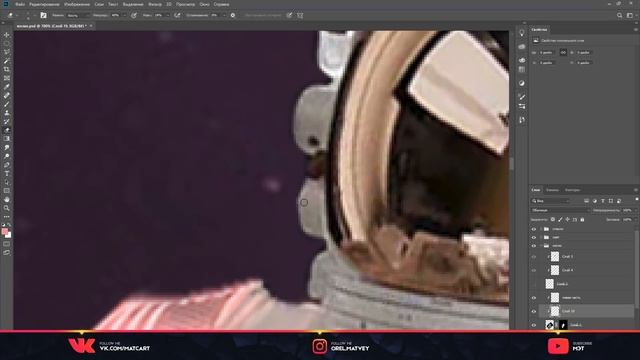Screen dimensions: 640x360
Task: Select the Move tool
Action: [x=7, y=35]
